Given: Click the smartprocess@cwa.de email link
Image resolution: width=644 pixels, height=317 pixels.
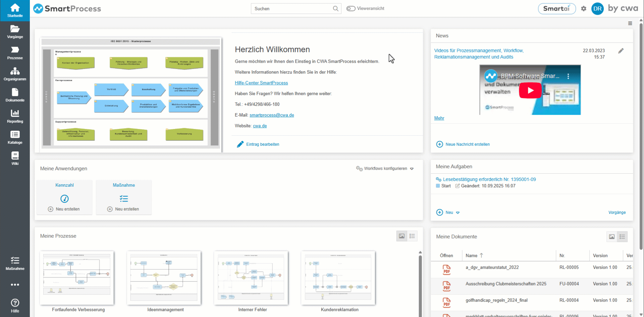Looking at the screenshot, I should (272, 115).
